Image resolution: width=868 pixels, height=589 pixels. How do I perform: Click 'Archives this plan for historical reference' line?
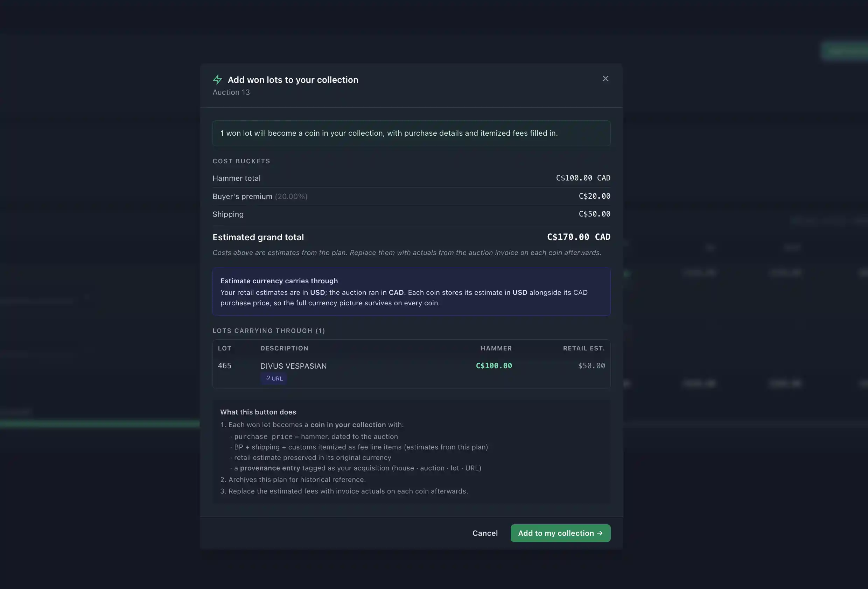point(293,480)
